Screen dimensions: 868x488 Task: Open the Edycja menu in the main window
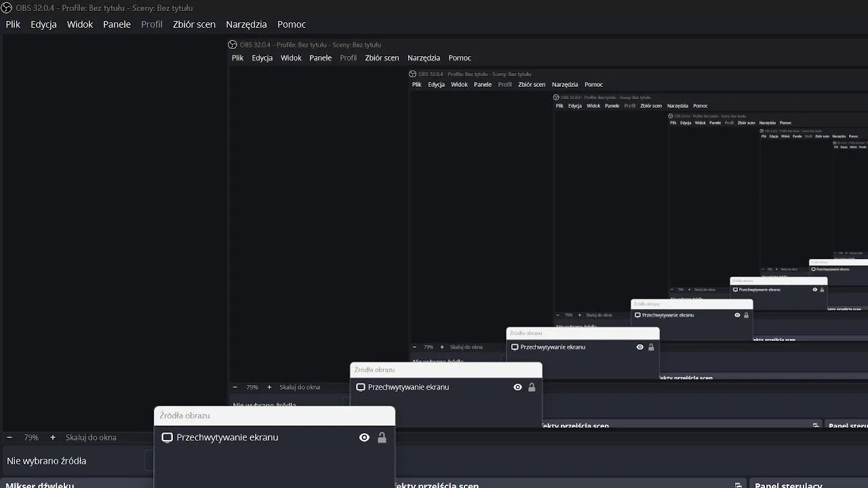[43, 24]
